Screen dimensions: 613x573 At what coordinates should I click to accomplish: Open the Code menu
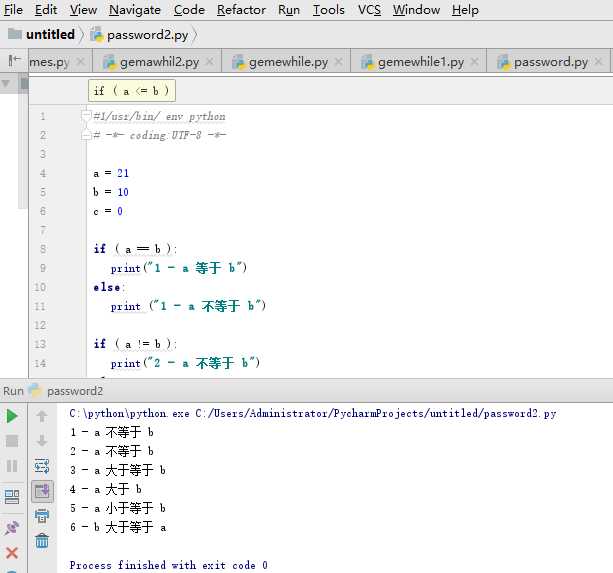189,9
